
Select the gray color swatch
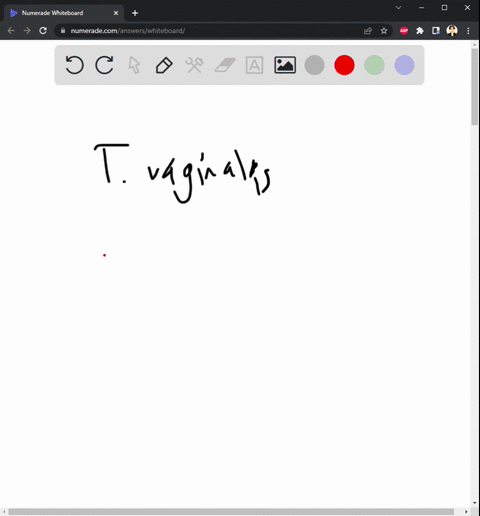314,65
